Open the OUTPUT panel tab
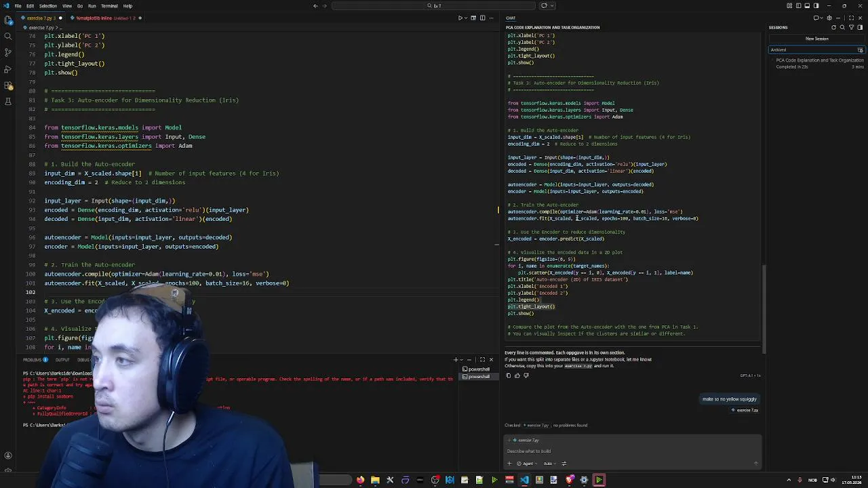Image resolution: width=868 pixels, height=488 pixels. tap(62, 360)
